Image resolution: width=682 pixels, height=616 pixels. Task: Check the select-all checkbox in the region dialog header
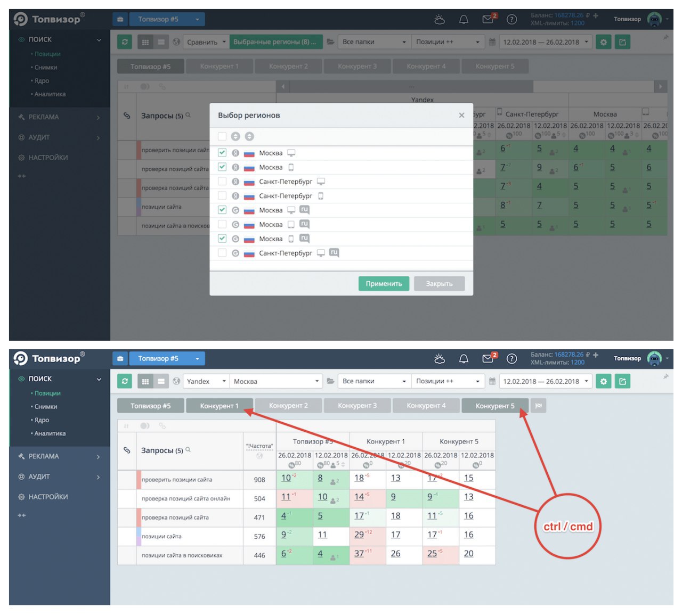coord(222,136)
